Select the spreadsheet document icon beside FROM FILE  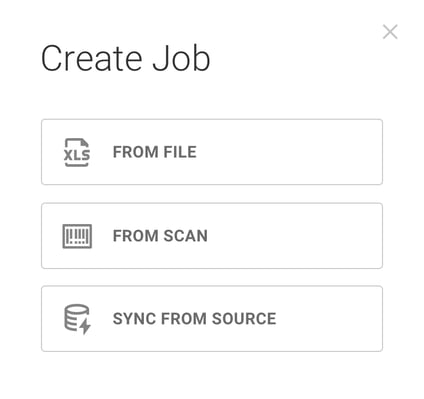(x=77, y=152)
